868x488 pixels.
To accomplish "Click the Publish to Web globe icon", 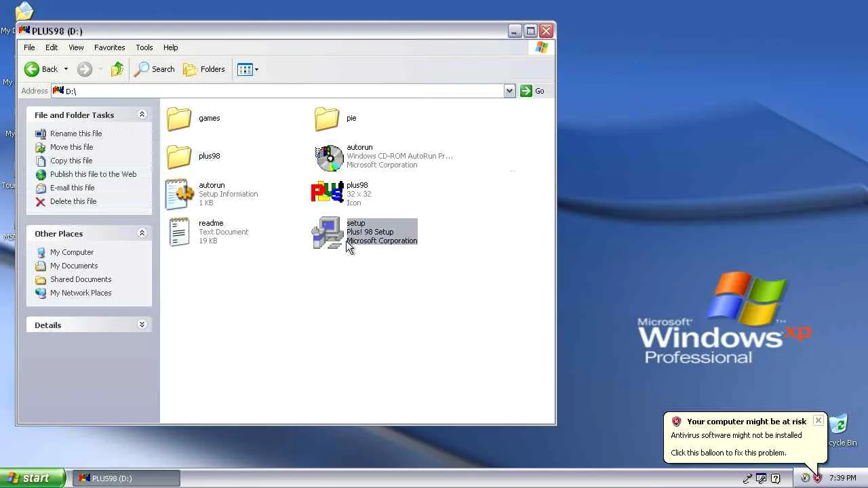I will (41, 174).
